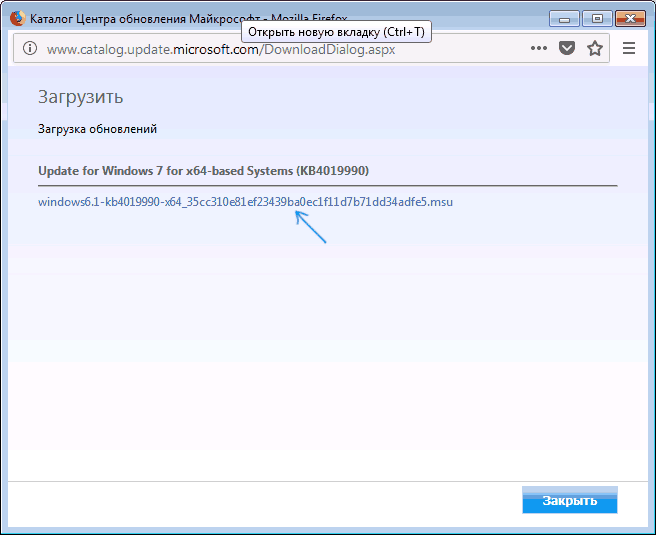Click the Закрыть button
The width and height of the screenshot is (656, 535).
point(570,500)
